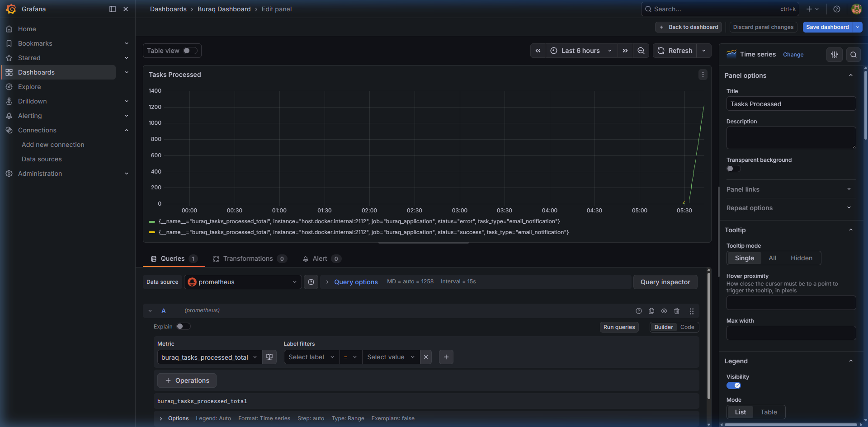Add another label filter
This screenshot has width=868, height=427.
coord(446,357)
